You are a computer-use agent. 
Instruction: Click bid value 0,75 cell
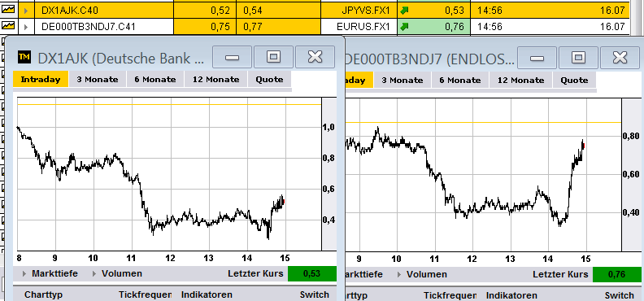[205, 27]
